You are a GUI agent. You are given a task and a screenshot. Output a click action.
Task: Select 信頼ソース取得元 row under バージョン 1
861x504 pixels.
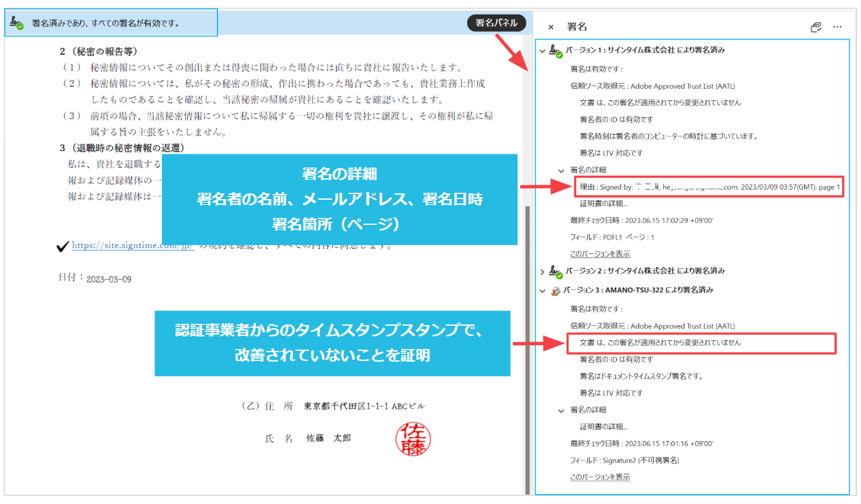click(652, 86)
